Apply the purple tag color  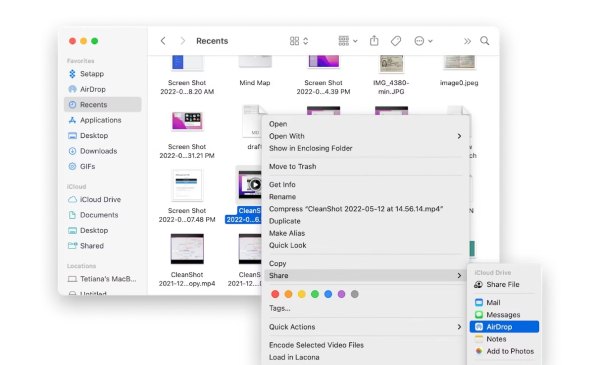[341, 294]
